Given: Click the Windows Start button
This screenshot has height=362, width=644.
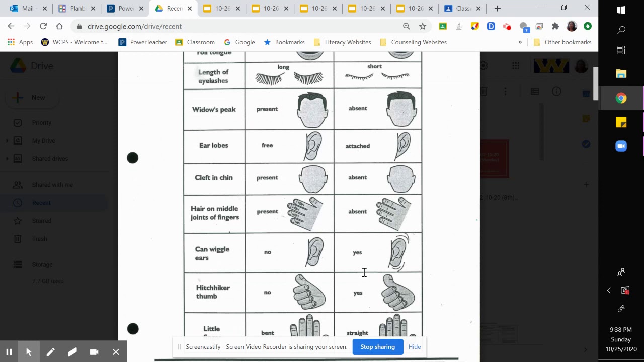Looking at the screenshot, I should click(x=621, y=10).
